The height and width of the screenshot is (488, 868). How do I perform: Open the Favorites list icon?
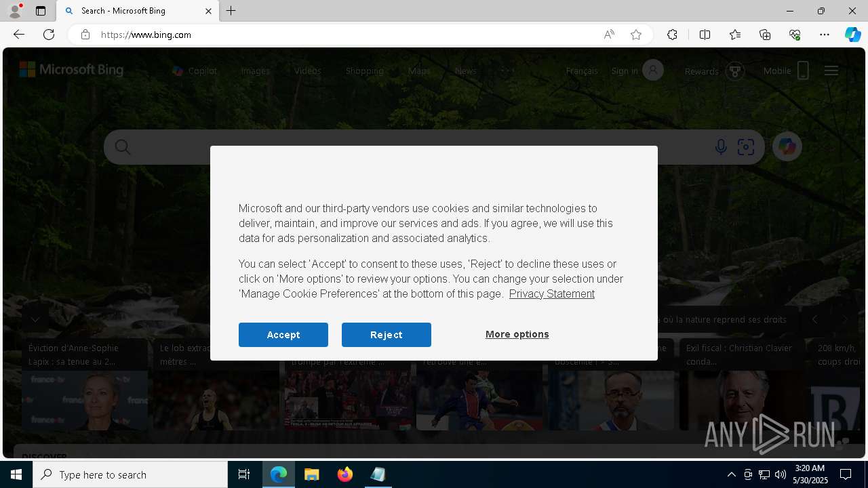tap(735, 35)
